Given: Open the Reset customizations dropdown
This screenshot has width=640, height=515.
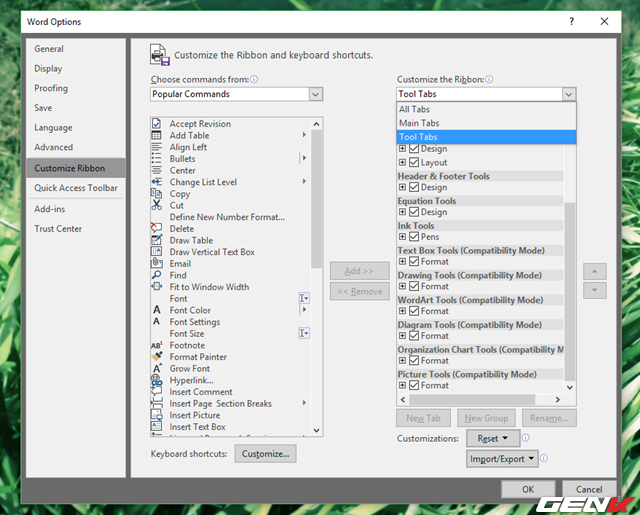Looking at the screenshot, I should click(493, 438).
